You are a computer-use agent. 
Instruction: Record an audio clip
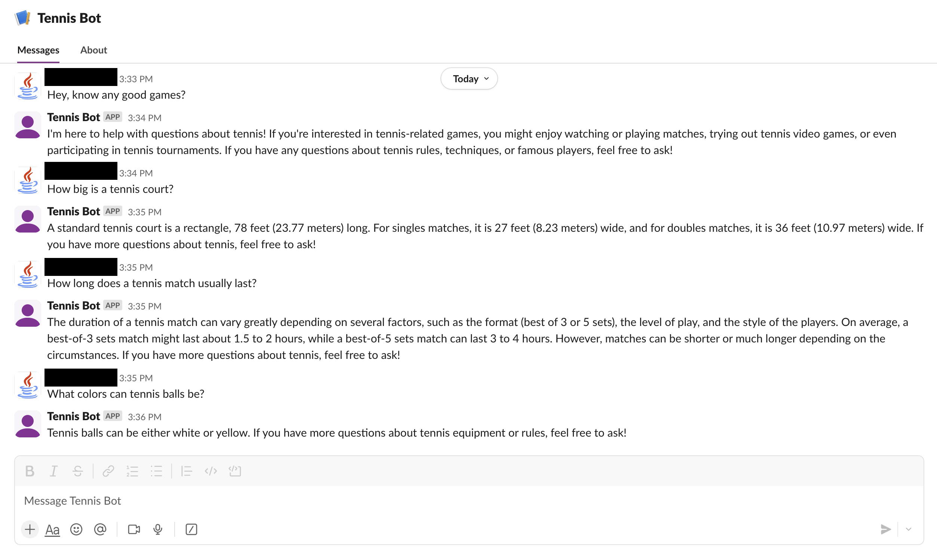click(x=157, y=529)
